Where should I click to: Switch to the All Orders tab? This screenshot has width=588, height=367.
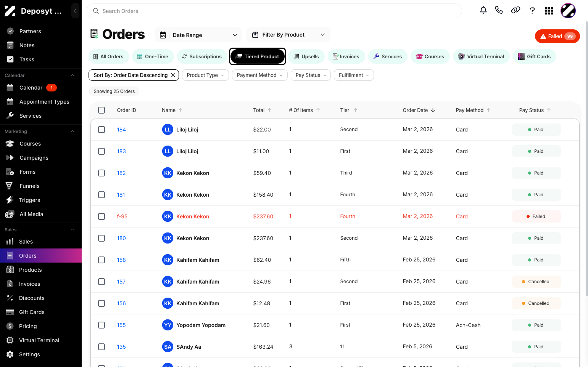coord(109,56)
